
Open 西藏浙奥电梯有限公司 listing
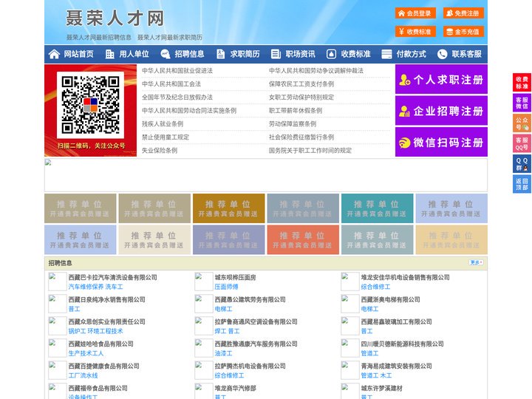[x=391, y=299]
